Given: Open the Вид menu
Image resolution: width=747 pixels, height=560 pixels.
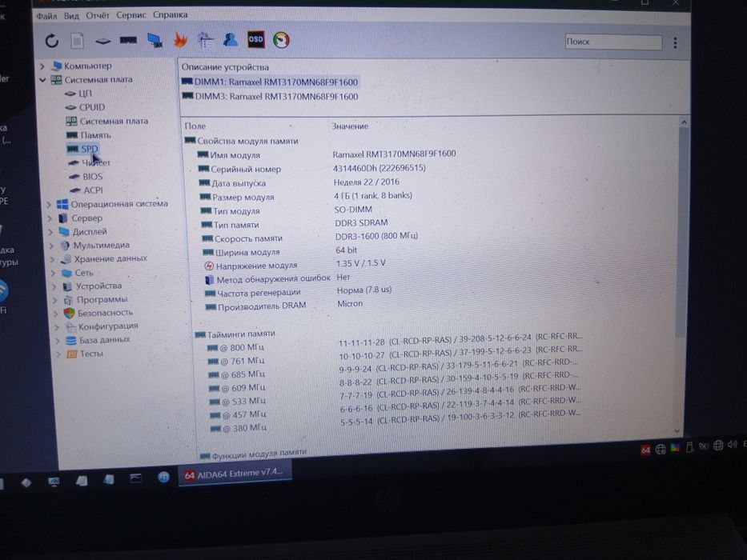Looking at the screenshot, I should [x=71, y=16].
